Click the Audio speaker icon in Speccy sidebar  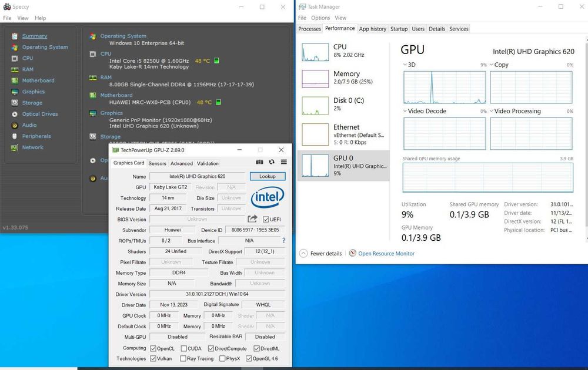(x=15, y=126)
